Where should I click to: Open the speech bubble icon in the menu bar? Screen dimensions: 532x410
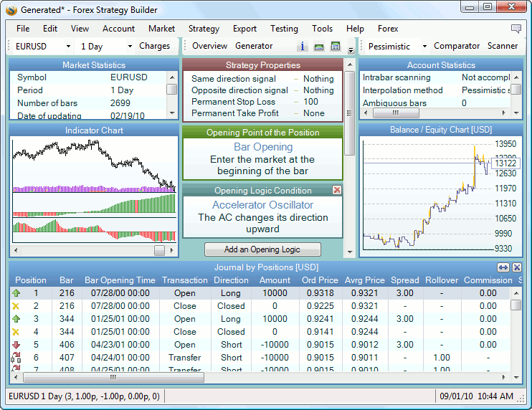pos(516,29)
